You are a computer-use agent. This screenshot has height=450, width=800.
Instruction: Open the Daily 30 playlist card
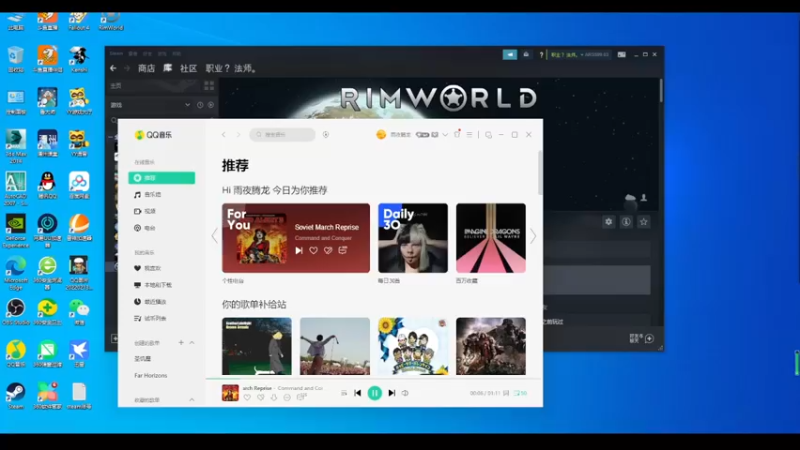tap(413, 238)
